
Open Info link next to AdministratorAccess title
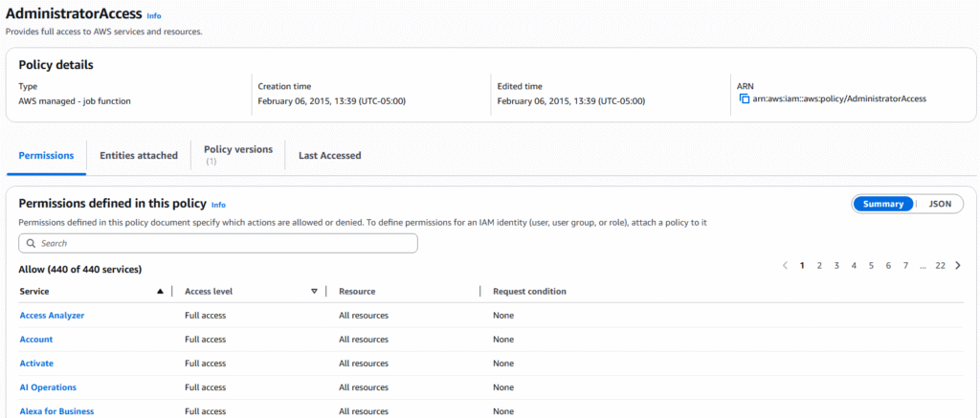tap(154, 16)
